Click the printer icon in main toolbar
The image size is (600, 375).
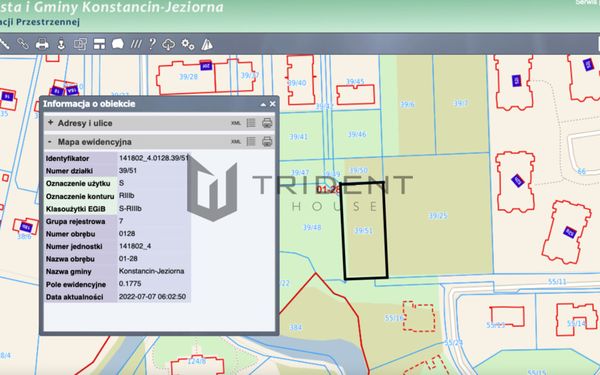point(42,44)
